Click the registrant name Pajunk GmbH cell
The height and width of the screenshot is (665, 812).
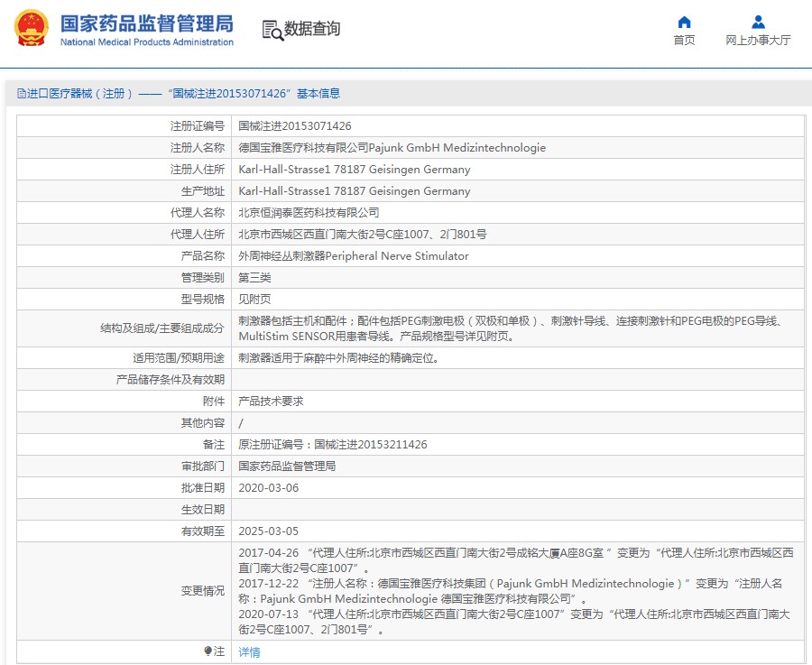[392, 148]
